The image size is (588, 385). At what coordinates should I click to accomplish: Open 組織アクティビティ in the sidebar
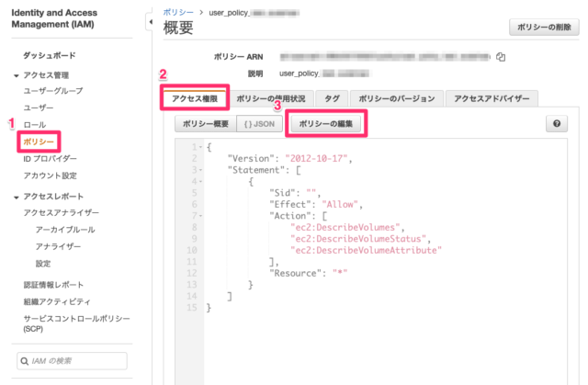click(57, 301)
